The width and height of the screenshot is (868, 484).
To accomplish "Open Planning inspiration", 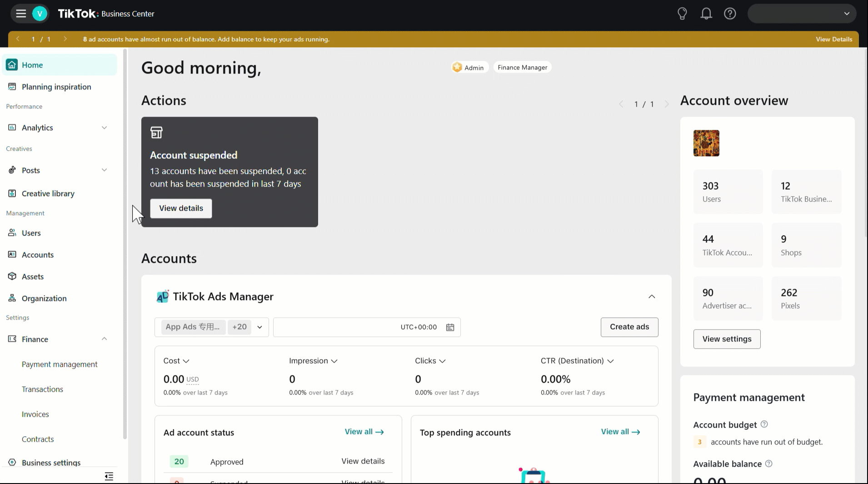I will 56,86.
